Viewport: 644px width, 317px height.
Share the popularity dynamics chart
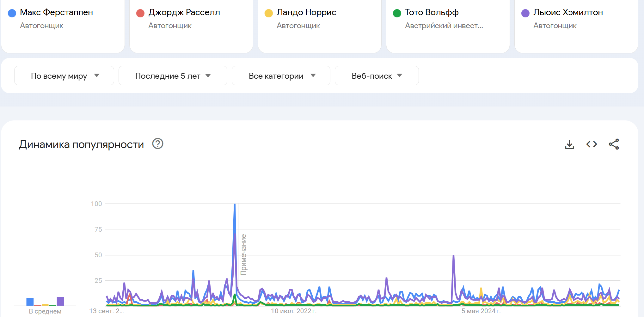pyautogui.click(x=614, y=144)
